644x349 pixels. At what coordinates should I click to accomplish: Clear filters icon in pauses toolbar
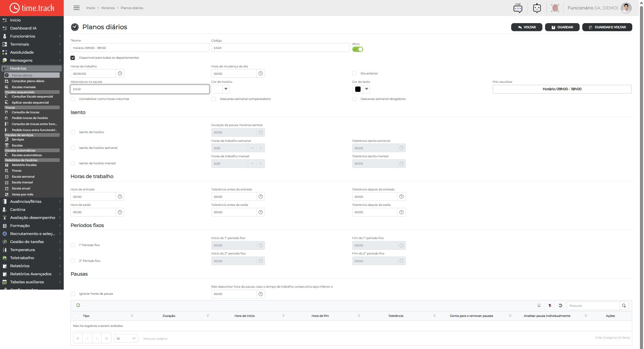(550, 306)
